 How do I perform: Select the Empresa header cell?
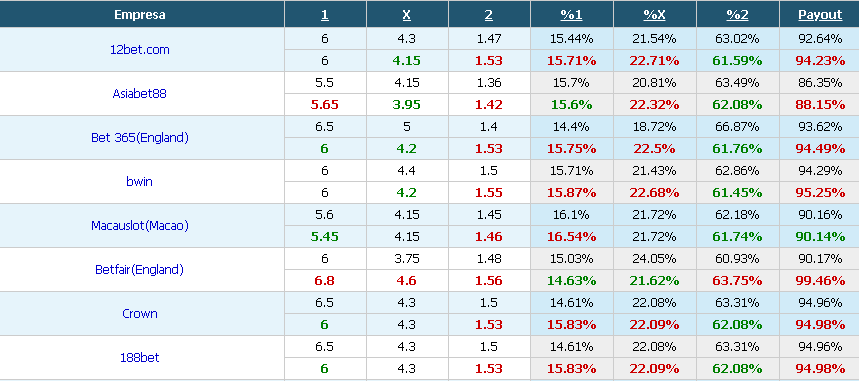tap(142, 14)
